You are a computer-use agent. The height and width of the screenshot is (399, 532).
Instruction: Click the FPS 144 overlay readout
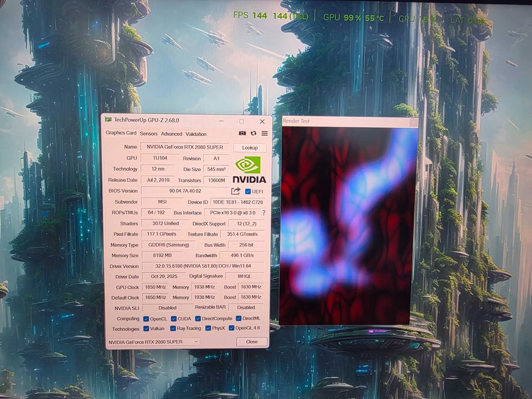coord(270,15)
